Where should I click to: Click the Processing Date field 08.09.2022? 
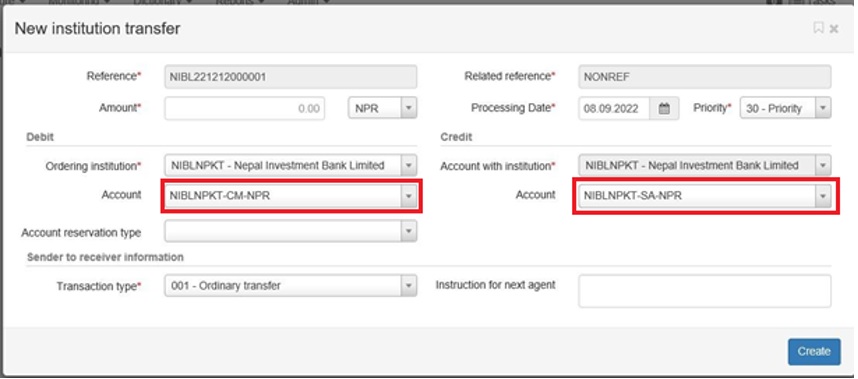(x=614, y=108)
